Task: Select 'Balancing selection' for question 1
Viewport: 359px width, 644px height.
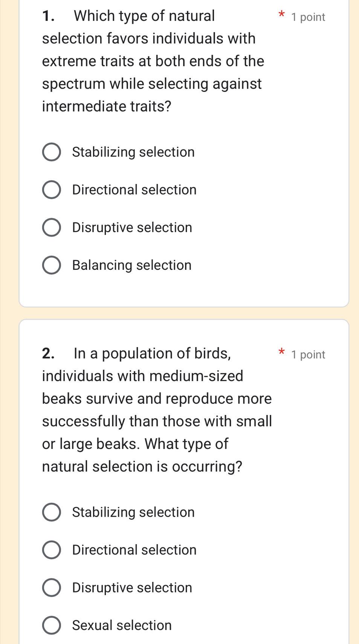Action: point(52,265)
